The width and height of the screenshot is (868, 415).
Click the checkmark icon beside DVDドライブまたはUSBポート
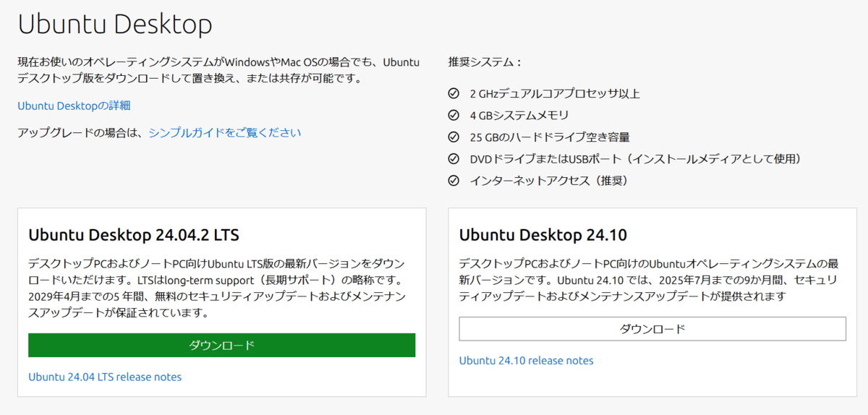coord(454,158)
